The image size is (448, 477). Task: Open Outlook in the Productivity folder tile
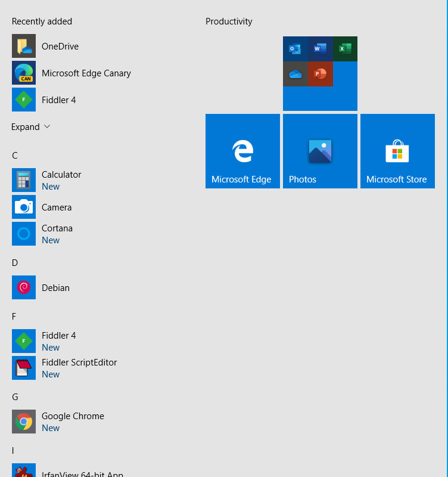[x=295, y=49]
